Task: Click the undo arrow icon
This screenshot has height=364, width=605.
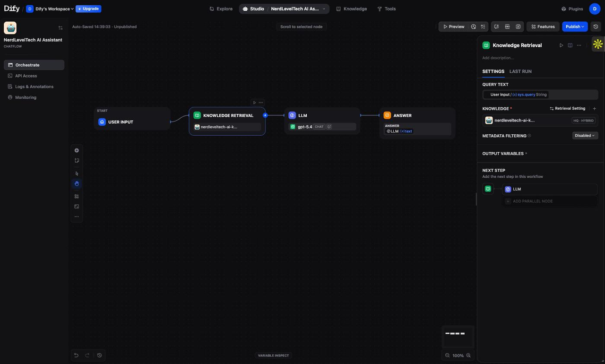Action: (77, 355)
